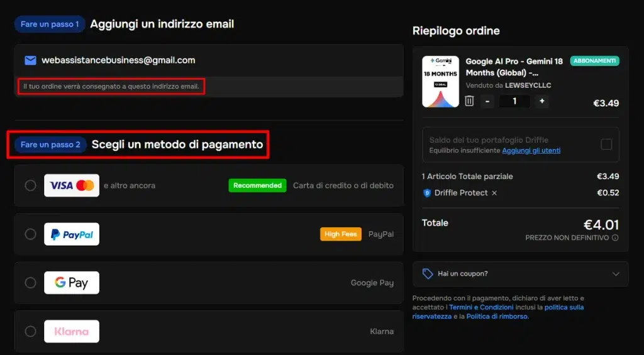The height and width of the screenshot is (355, 644).
Task: Click the Scegli un metodo di pagamento heading
Action: coord(177,145)
